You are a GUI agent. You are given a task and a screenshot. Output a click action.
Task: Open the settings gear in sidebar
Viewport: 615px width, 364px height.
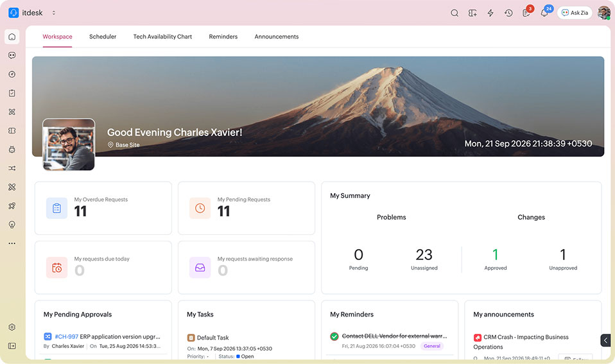(x=12, y=327)
